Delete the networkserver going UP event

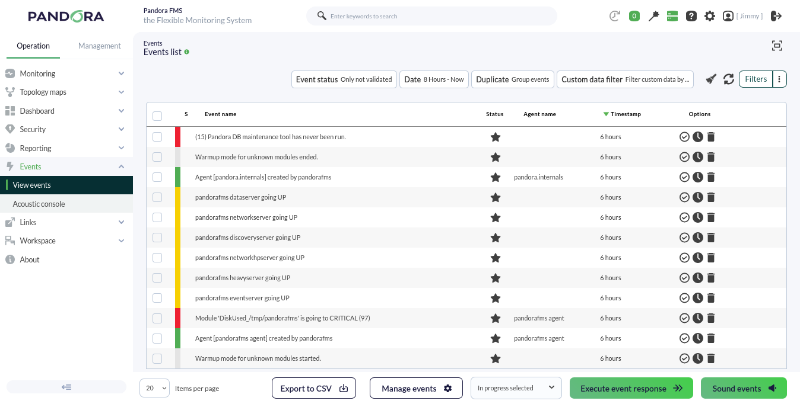point(711,217)
